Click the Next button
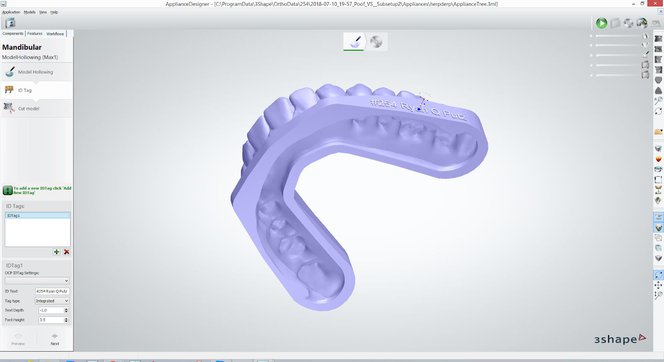 (x=55, y=340)
